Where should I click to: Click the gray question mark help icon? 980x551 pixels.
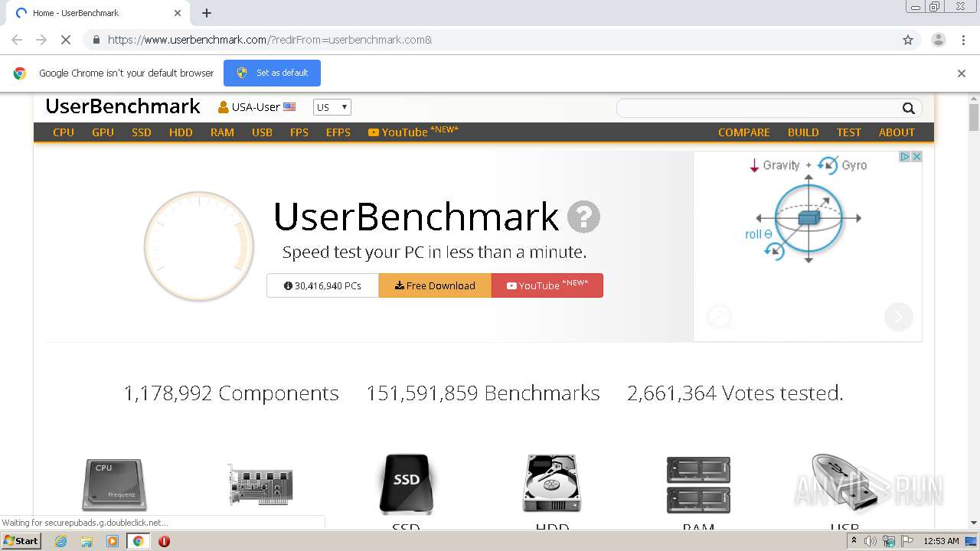(x=583, y=217)
